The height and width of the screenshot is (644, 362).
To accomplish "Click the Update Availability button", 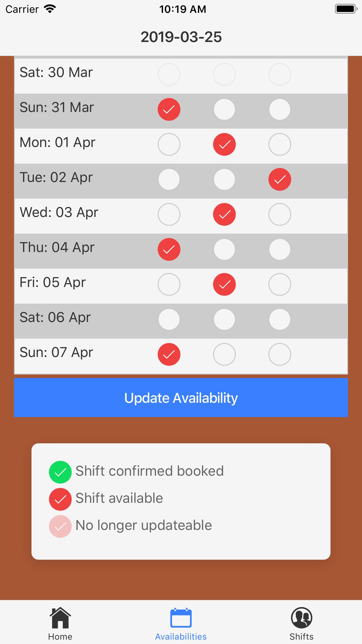I will click(181, 398).
